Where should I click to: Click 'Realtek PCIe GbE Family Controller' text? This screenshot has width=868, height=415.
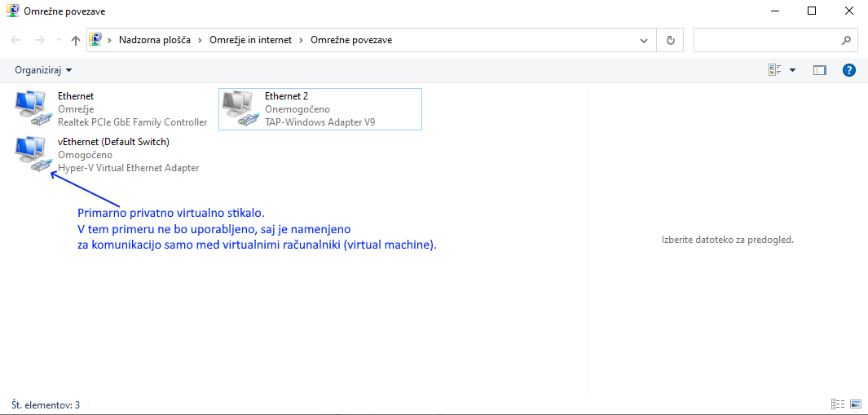tap(132, 122)
